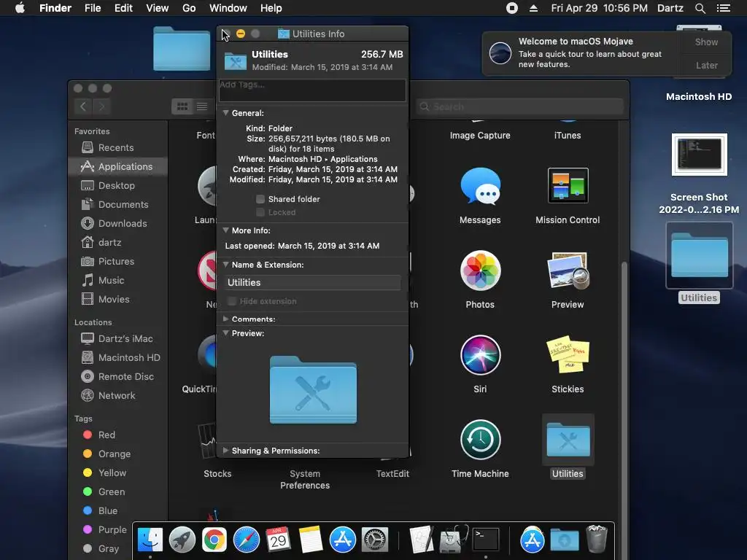Go forward in Finder window
The height and width of the screenshot is (560, 747).
101,106
